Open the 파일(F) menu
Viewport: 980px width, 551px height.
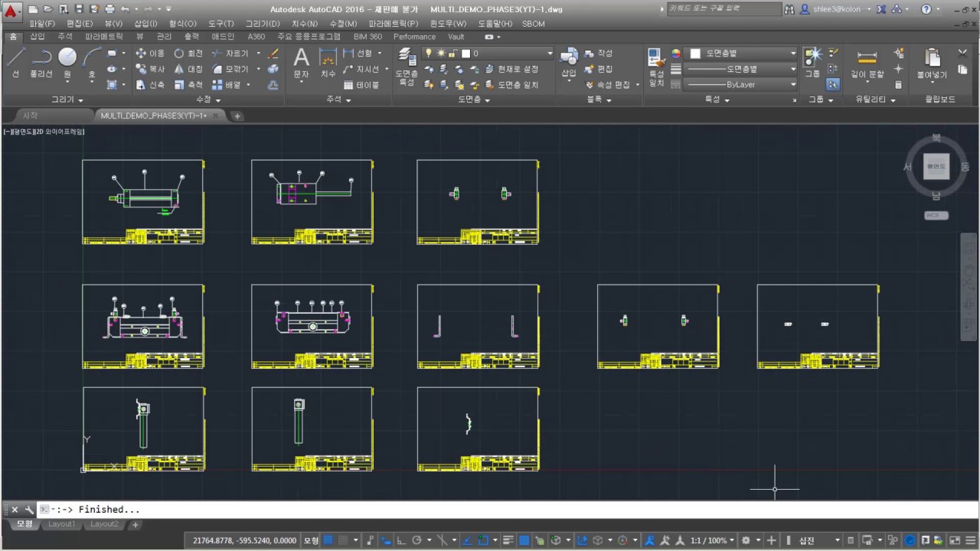tap(42, 24)
